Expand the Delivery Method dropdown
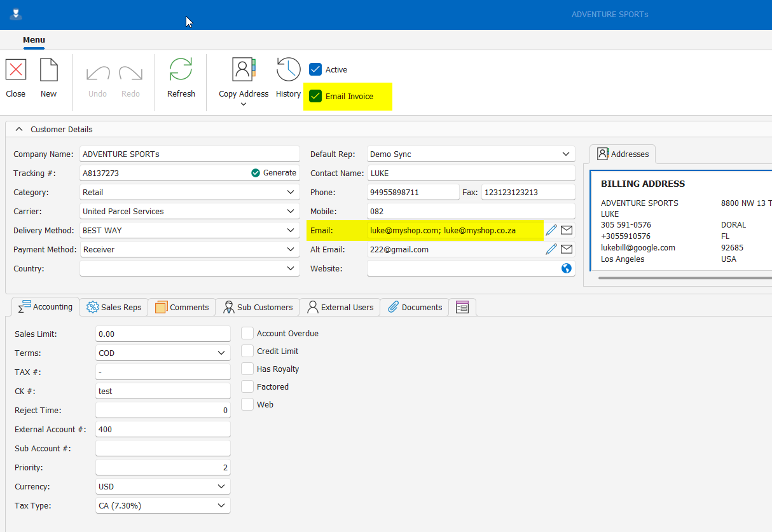The width and height of the screenshot is (772, 532). (291, 230)
